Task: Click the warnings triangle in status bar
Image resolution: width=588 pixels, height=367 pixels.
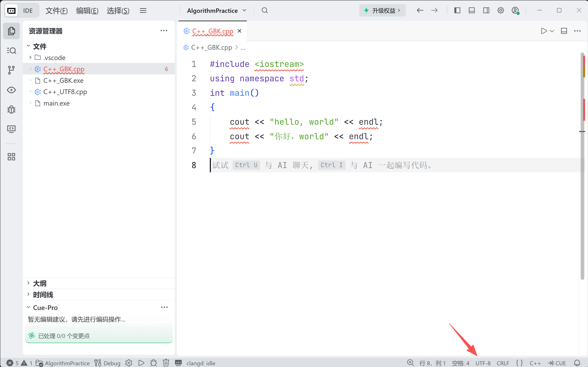Action: pos(24,363)
